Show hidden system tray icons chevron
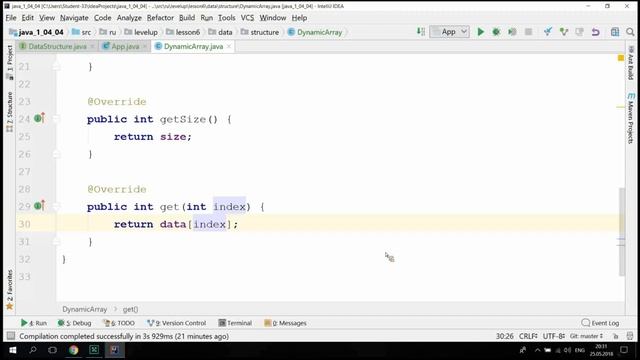The height and width of the screenshot is (360, 640). coord(537,350)
